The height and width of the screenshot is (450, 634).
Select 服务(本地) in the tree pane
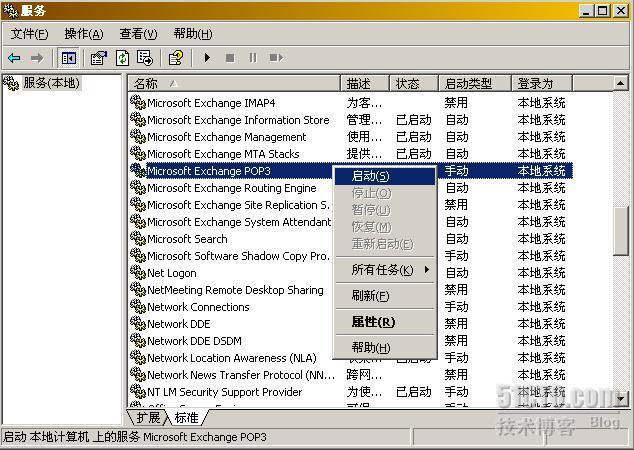click(x=51, y=83)
